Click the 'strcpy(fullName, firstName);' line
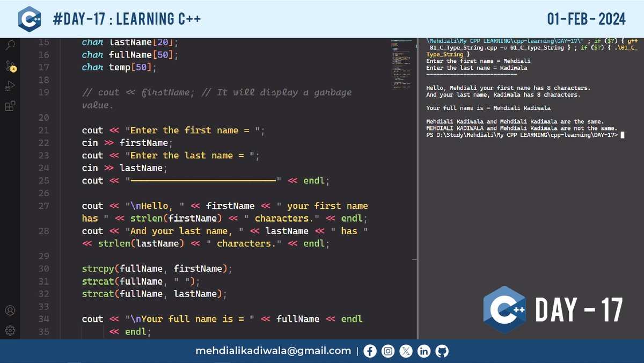The height and width of the screenshot is (363, 644). coord(157,268)
